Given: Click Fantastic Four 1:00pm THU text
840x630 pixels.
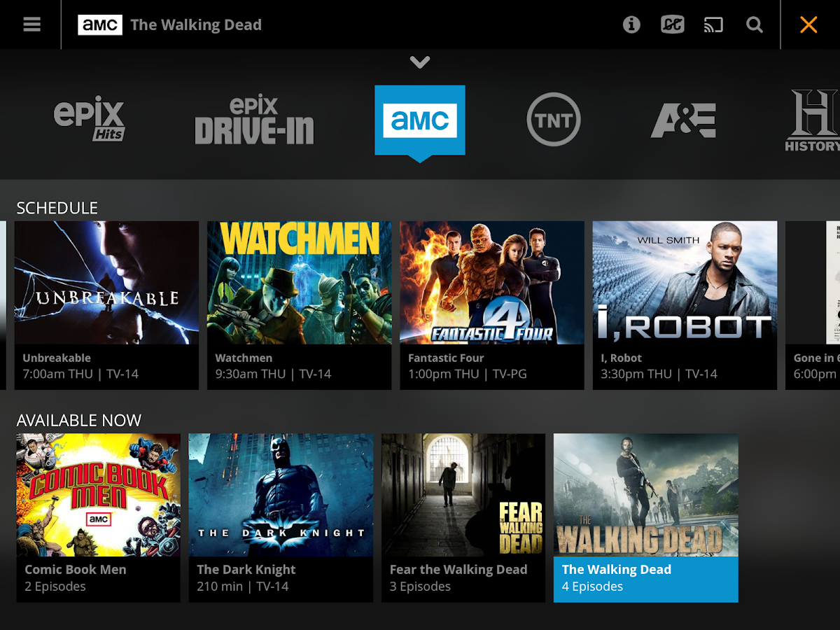Looking at the screenshot, I should click(x=468, y=366).
